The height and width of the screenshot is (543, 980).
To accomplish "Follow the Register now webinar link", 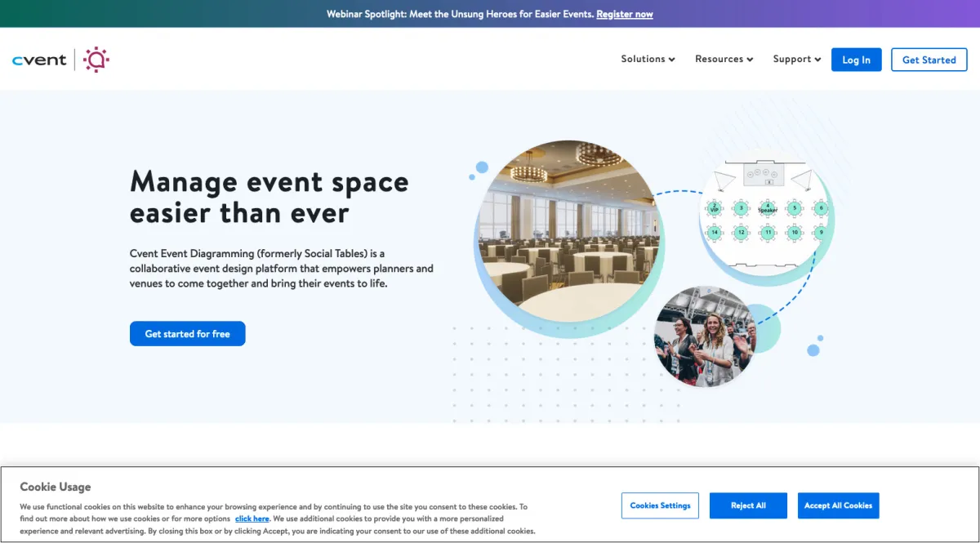I will click(x=625, y=14).
